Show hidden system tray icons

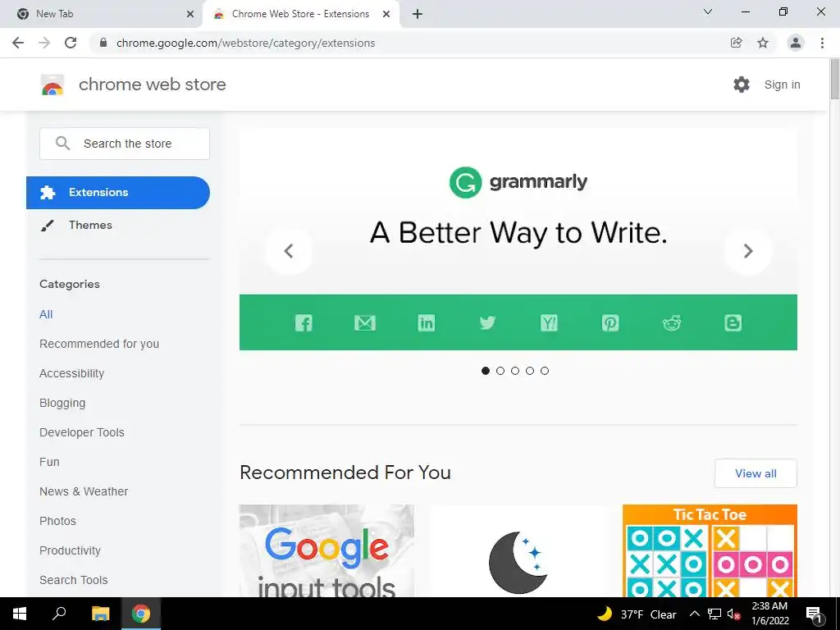[x=694, y=614]
